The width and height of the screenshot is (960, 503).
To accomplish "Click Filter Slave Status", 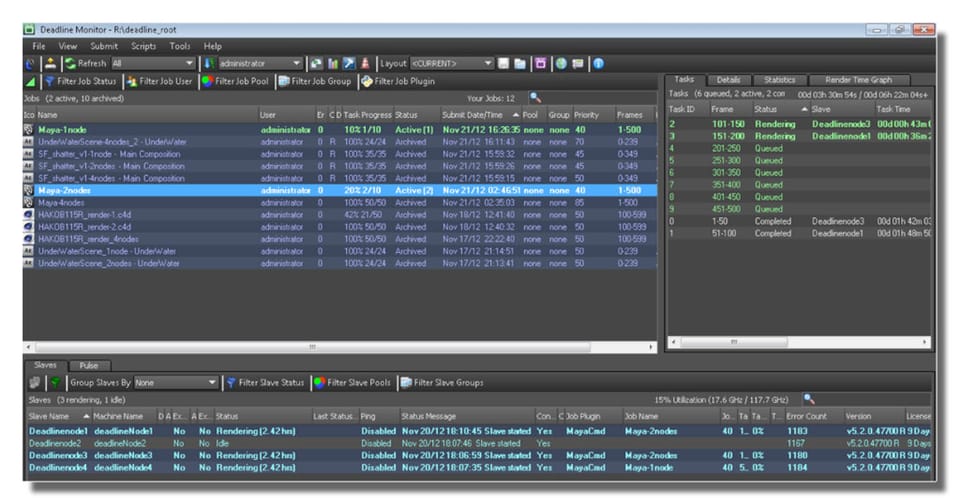I will coord(265,382).
